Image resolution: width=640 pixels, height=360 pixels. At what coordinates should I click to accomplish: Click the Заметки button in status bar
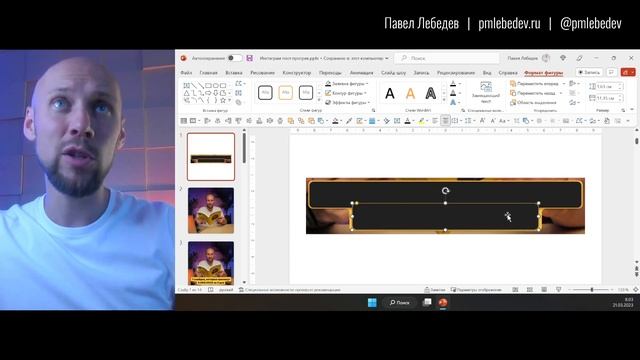435,290
